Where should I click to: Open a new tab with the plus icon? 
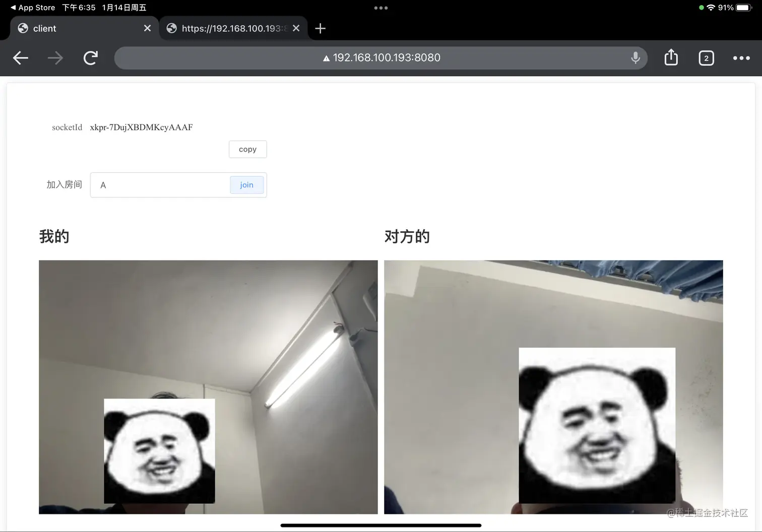click(x=320, y=28)
